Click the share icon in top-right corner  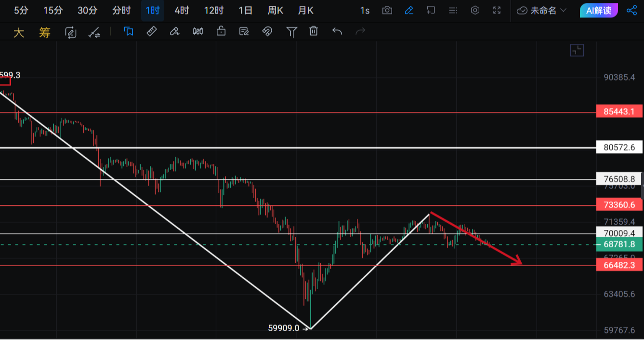pos(631,11)
